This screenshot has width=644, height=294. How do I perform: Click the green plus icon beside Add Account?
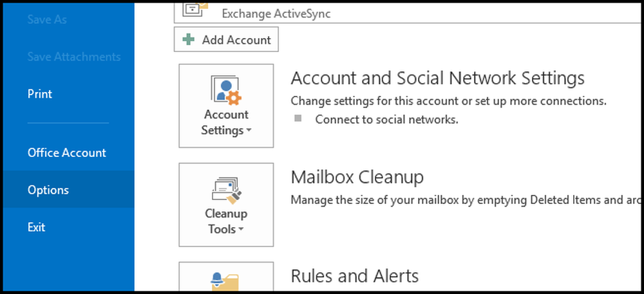tap(189, 39)
